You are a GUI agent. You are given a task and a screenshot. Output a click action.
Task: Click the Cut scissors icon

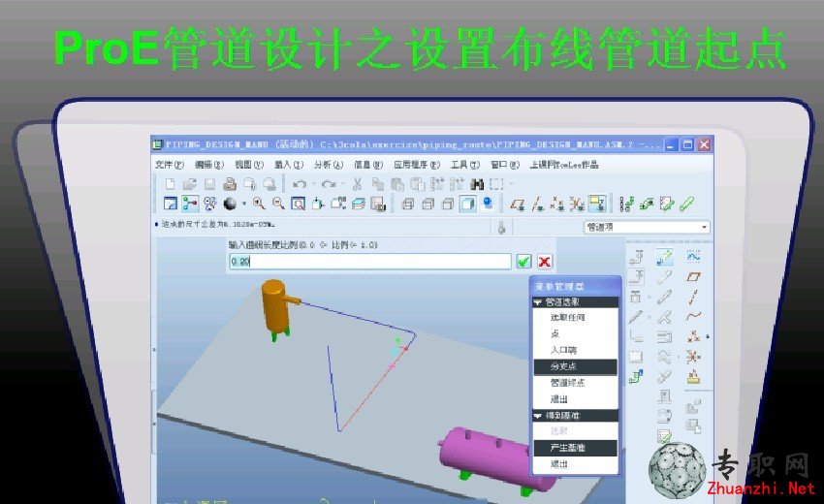coord(358,184)
